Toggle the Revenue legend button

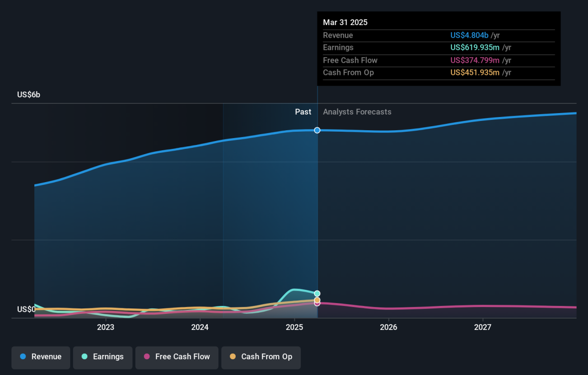point(41,357)
